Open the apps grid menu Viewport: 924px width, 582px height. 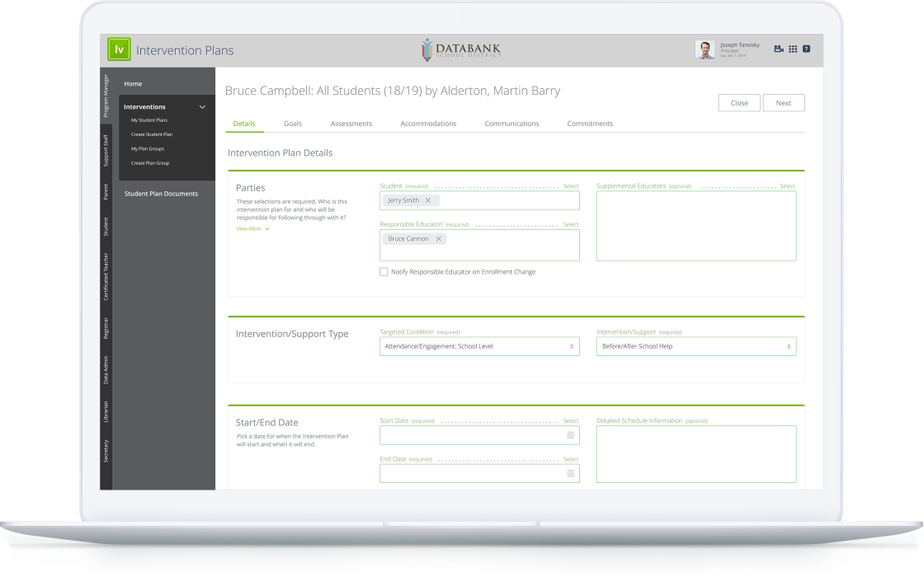(793, 49)
